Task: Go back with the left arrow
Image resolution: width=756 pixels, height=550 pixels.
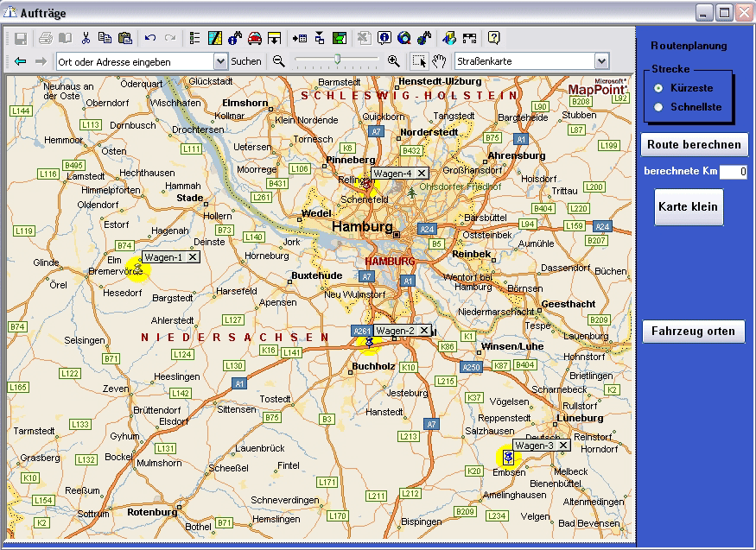Action: pyautogui.click(x=21, y=61)
